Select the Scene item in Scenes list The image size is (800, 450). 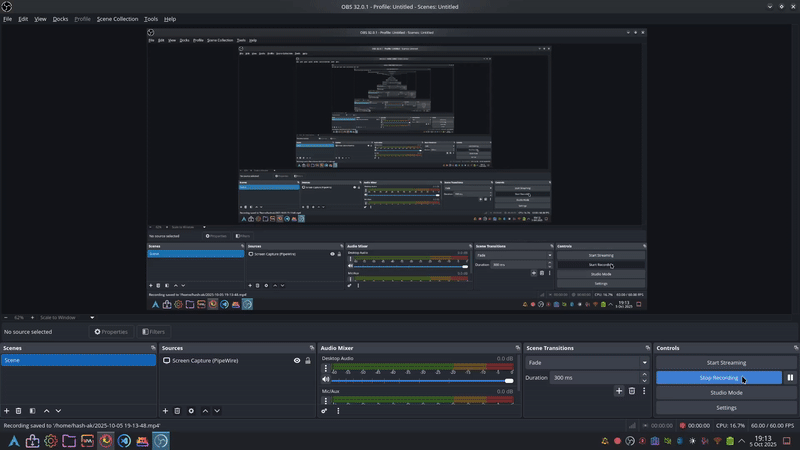78,360
